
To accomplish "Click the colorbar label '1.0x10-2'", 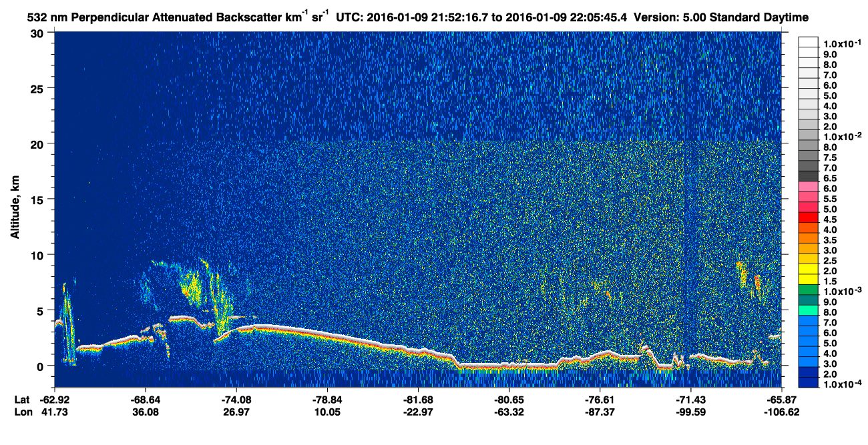I will pyautogui.click(x=841, y=136).
